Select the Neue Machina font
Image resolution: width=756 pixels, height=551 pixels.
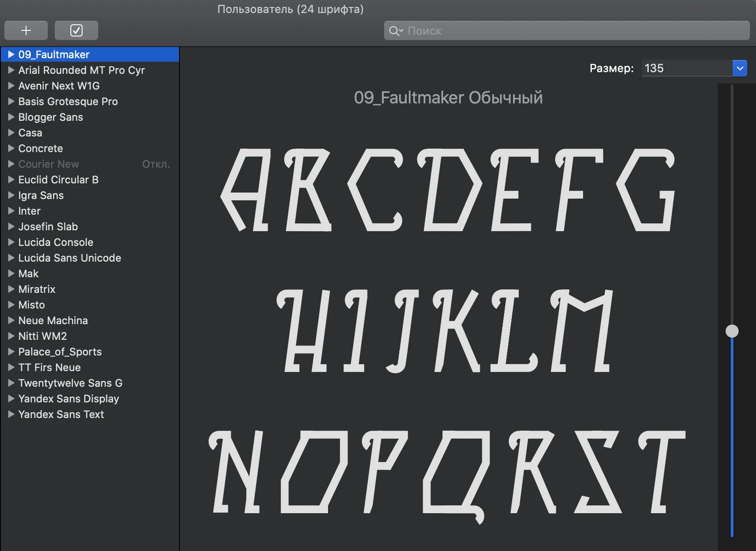pyautogui.click(x=90, y=320)
